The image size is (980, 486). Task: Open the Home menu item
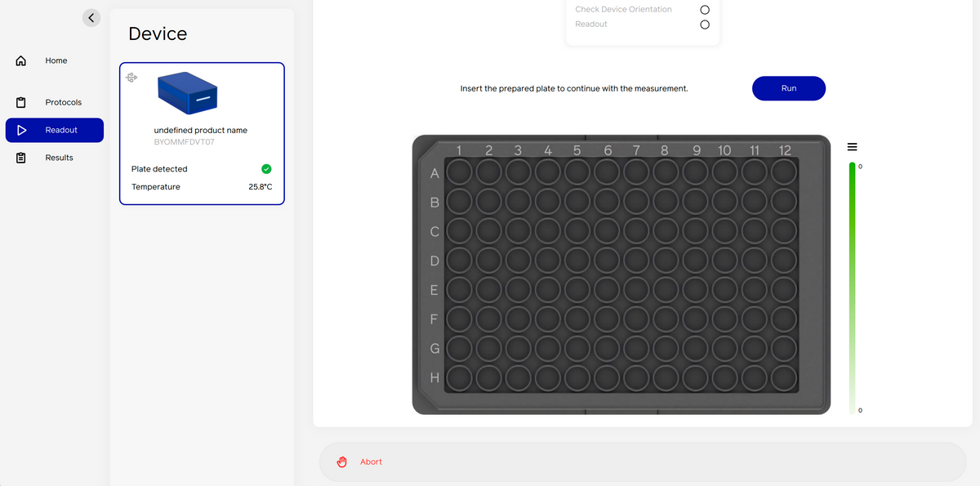[x=56, y=60]
